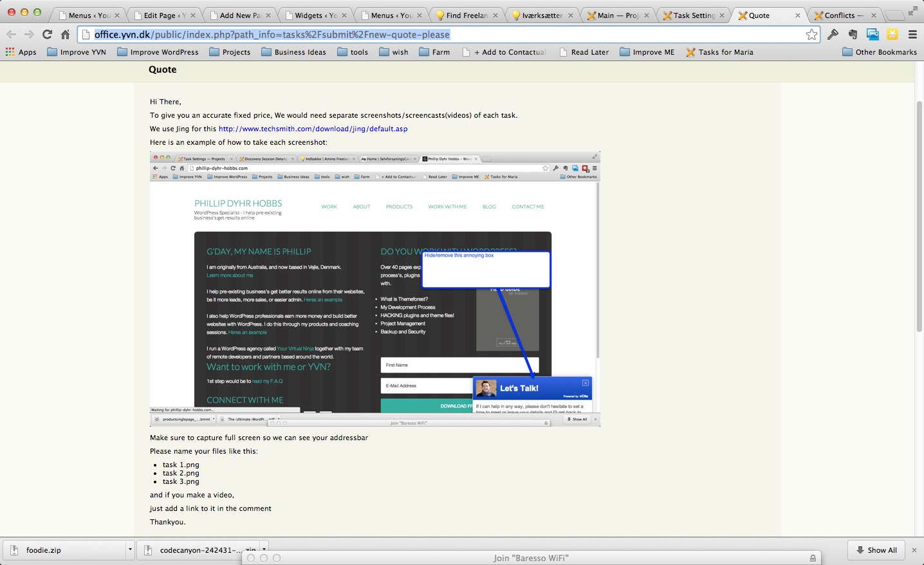Image resolution: width=924 pixels, height=565 pixels.
Task: Reload the current page
Action: 47,34
